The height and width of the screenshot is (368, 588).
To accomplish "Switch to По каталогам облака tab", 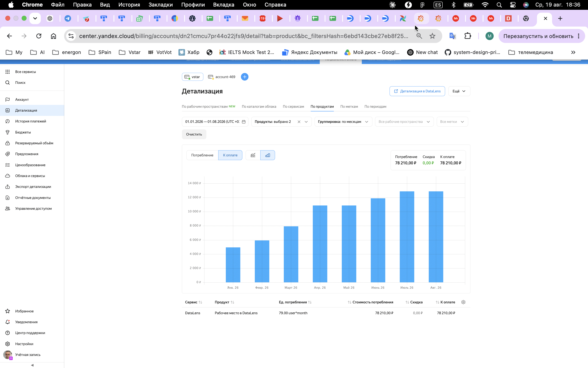I will (259, 107).
